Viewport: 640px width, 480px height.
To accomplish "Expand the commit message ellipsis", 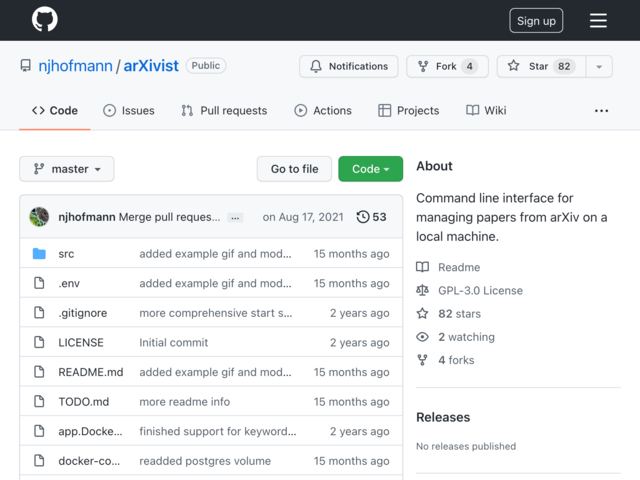I will point(235,217).
